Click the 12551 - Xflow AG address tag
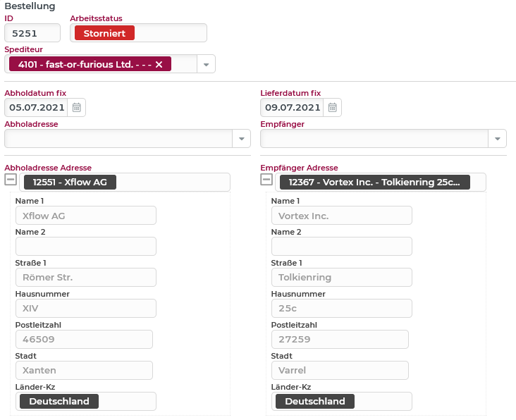This screenshot has width=516, height=420. 70,183
